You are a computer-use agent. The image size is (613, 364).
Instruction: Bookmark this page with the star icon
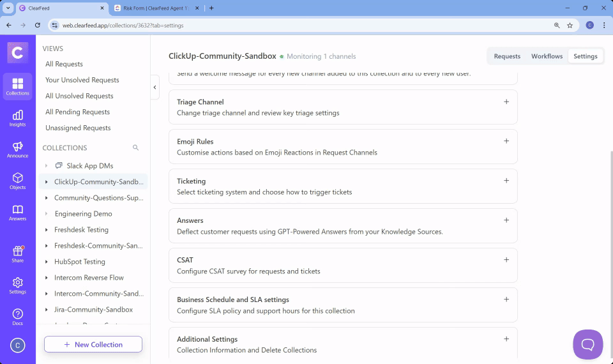pyautogui.click(x=570, y=25)
